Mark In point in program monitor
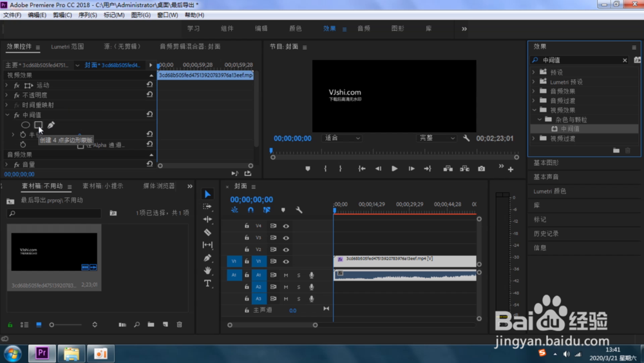 click(x=325, y=168)
